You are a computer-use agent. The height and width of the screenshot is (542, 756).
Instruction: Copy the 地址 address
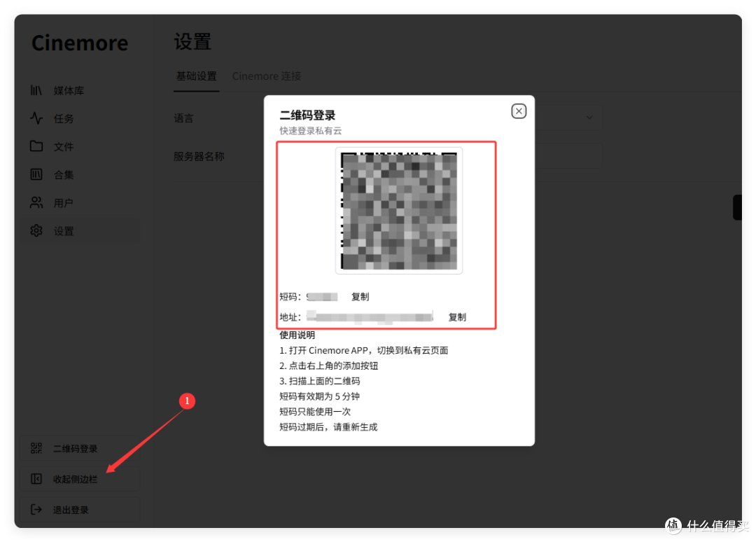tap(457, 317)
